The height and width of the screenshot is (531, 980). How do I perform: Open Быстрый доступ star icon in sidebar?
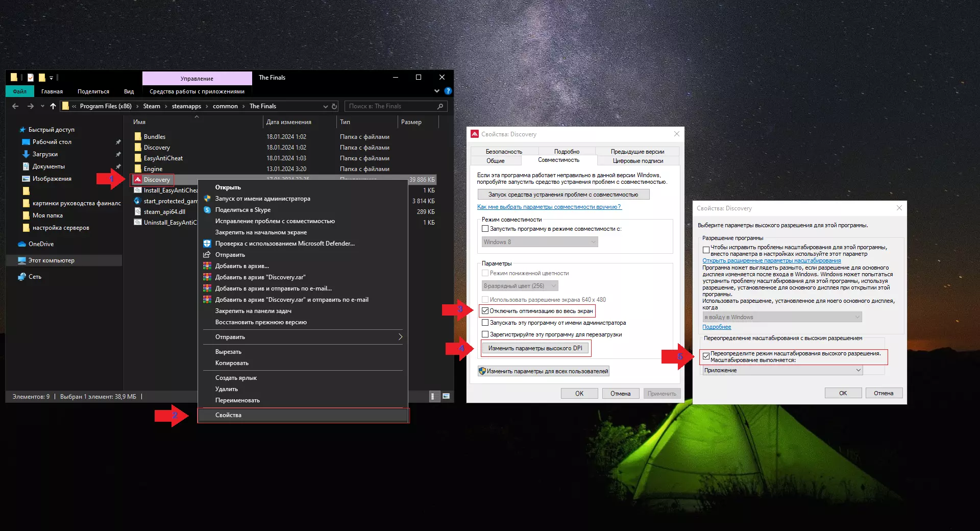coord(22,130)
